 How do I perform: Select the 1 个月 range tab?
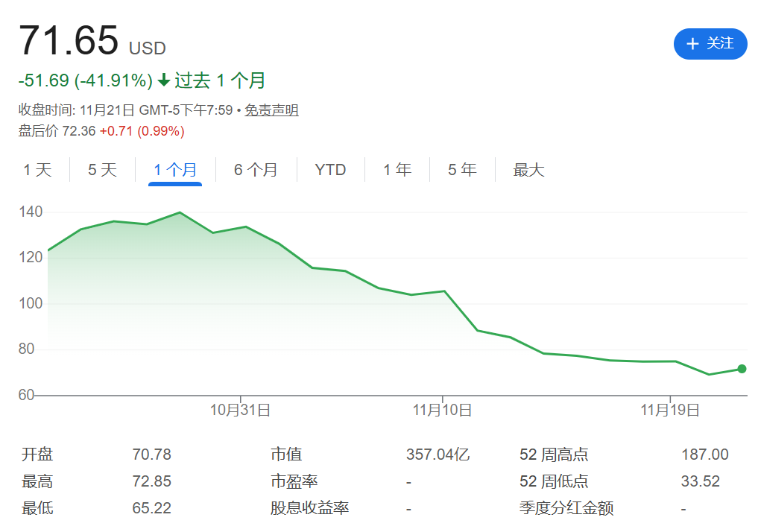175,170
